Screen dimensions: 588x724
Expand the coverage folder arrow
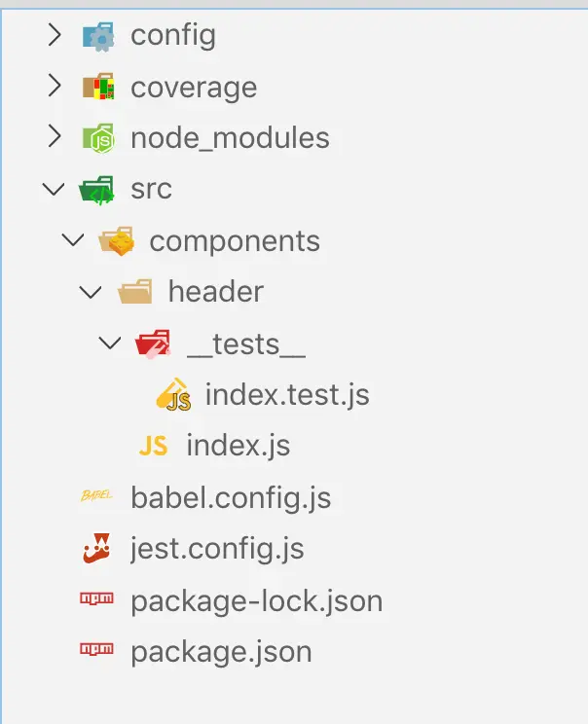[x=55, y=88]
